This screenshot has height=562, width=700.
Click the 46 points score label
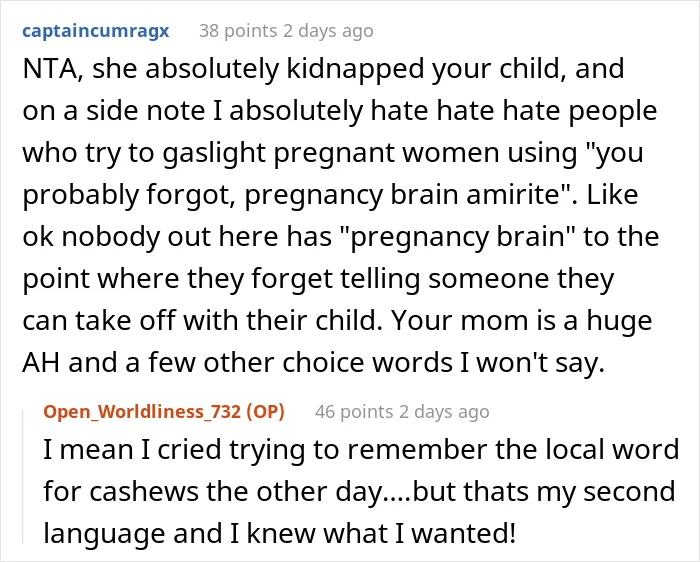354,412
